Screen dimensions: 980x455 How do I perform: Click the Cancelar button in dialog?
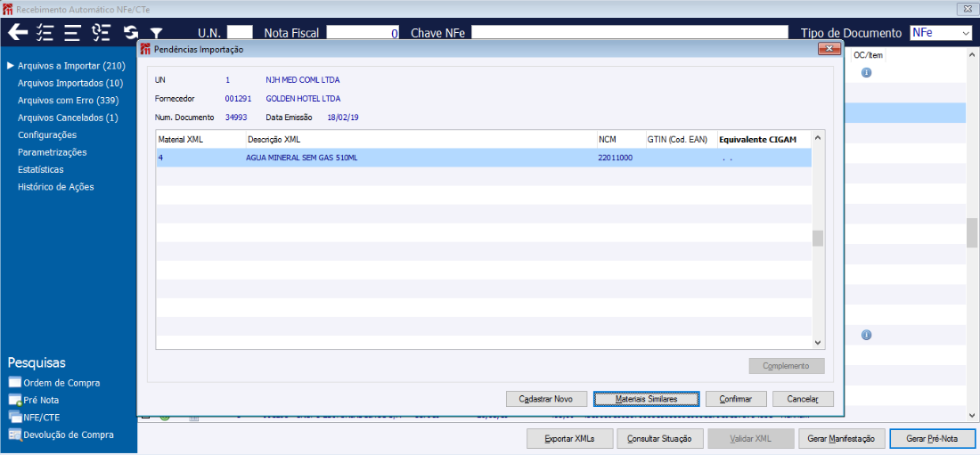tap(803, 398)
